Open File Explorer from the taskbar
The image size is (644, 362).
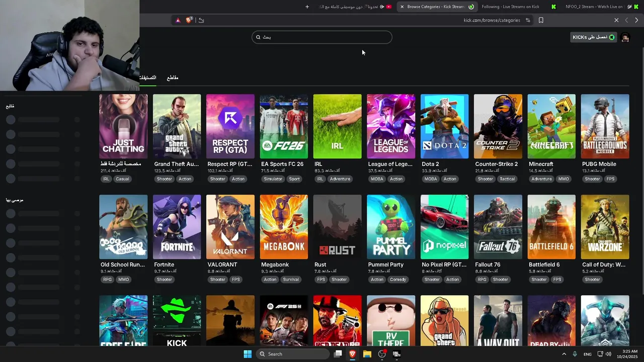click(x=367, y=354)
